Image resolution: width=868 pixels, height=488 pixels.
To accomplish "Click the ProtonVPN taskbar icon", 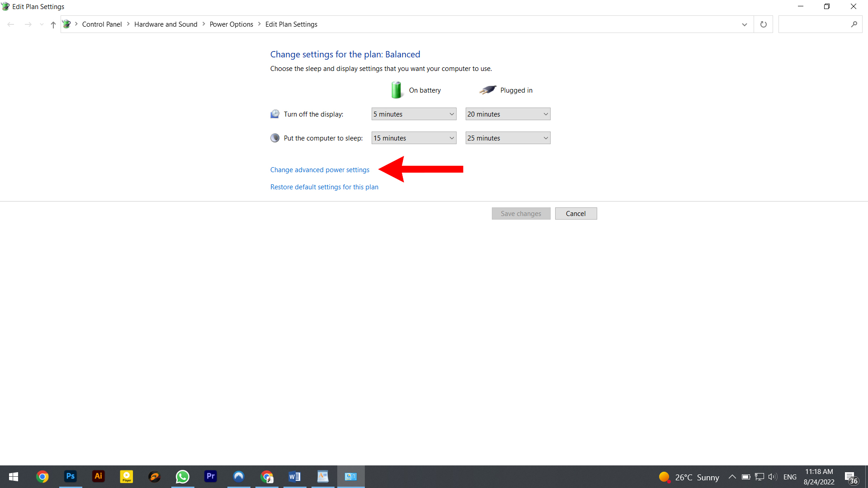I will point(238,476).
